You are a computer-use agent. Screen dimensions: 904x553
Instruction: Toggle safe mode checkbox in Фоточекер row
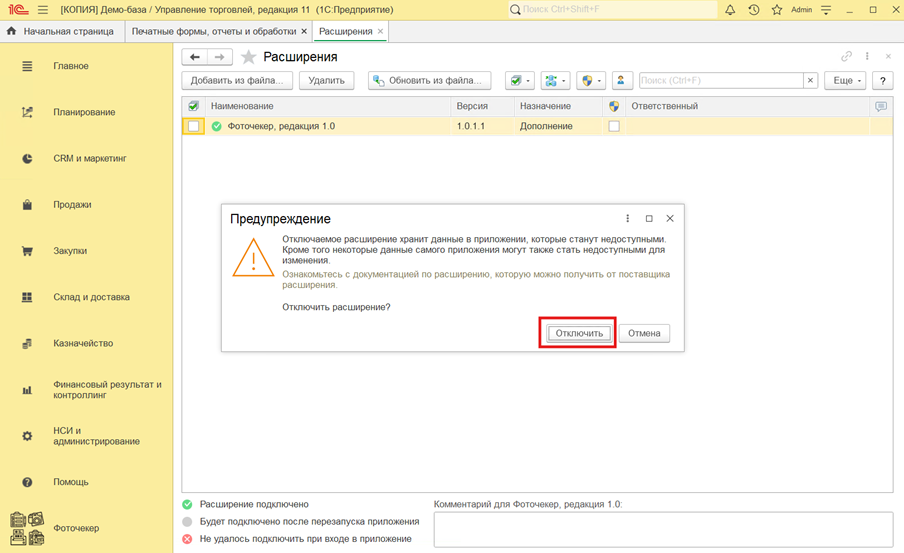coord(614,127)
